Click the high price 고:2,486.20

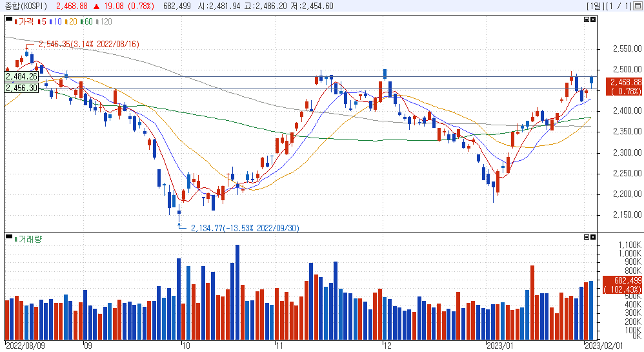(265, 6)
